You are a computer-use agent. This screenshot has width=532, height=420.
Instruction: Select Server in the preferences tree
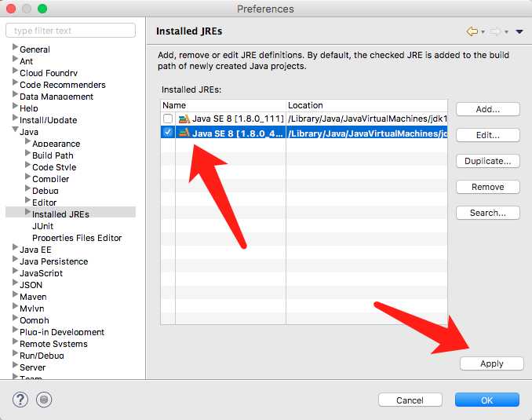point(33,367)
